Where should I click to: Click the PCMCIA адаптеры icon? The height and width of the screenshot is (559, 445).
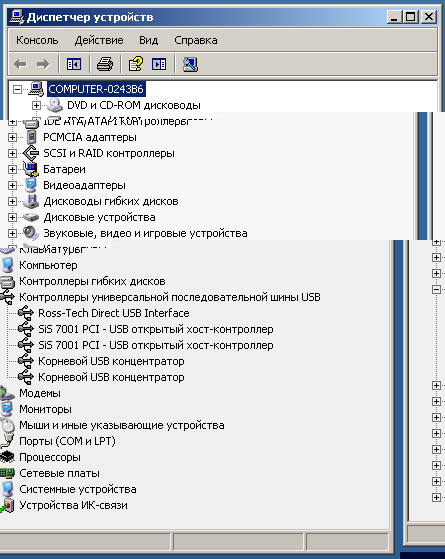click(x=32, y=137)
